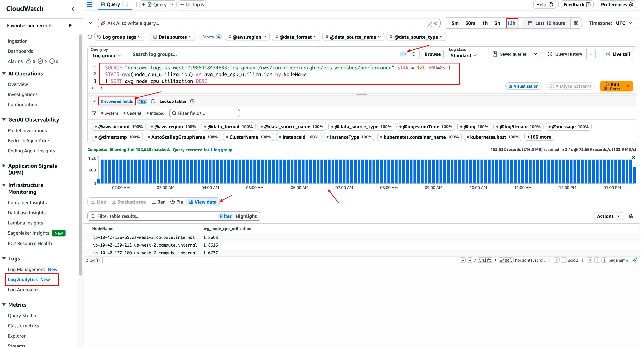Switch table filter mode to Filter

point(225,216)
